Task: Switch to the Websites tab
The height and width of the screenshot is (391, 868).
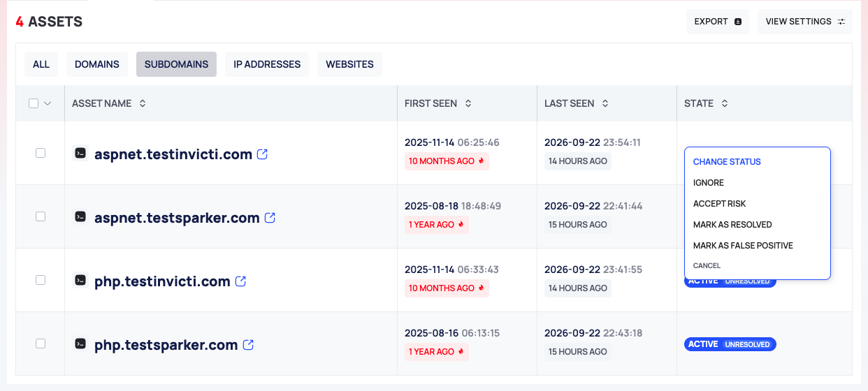Action: click(x=349, y=64)
